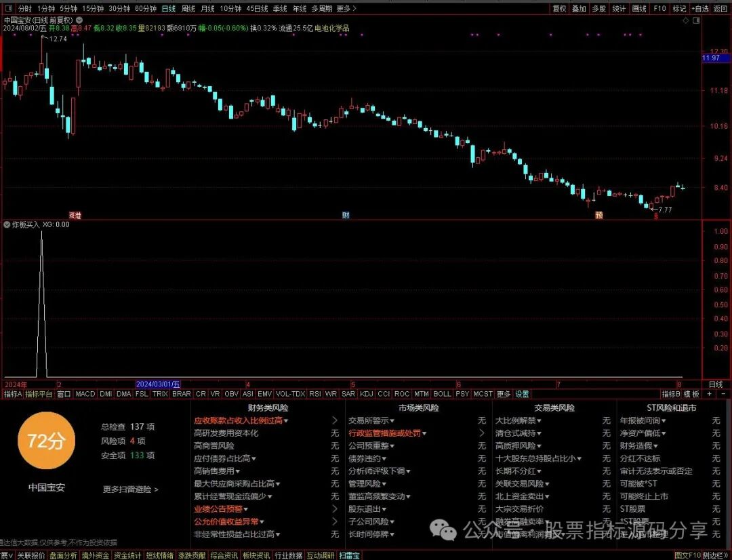Expand 行政监管措施或处罚 risk arrow
Screen dimensions: 732x560
pos(482,433)
